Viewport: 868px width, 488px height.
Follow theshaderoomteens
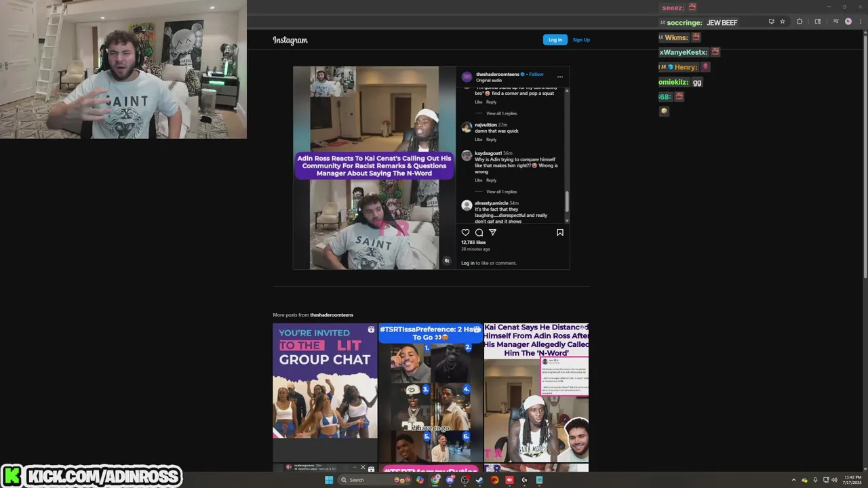pyautogui.click(x=536, y=74)
